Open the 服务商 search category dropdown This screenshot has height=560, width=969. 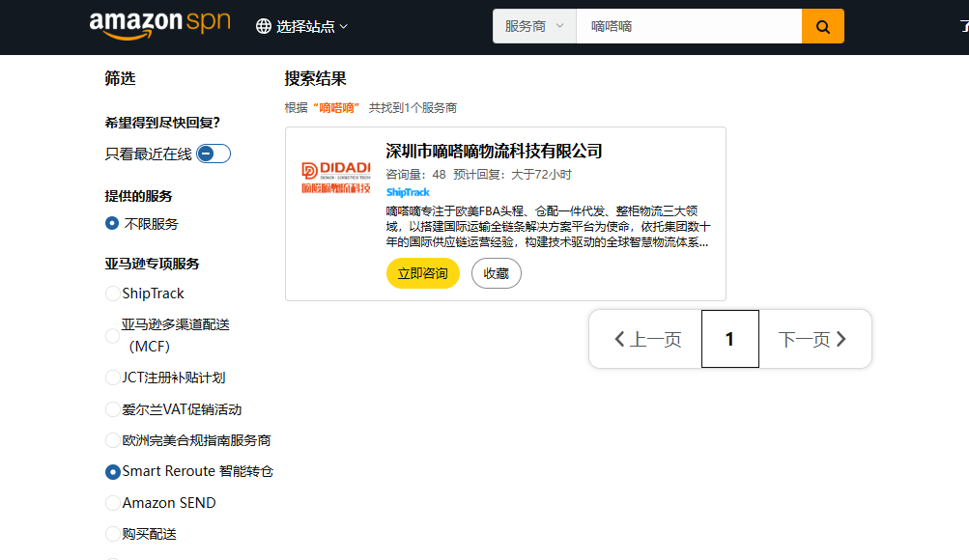[x=534, y=26]
